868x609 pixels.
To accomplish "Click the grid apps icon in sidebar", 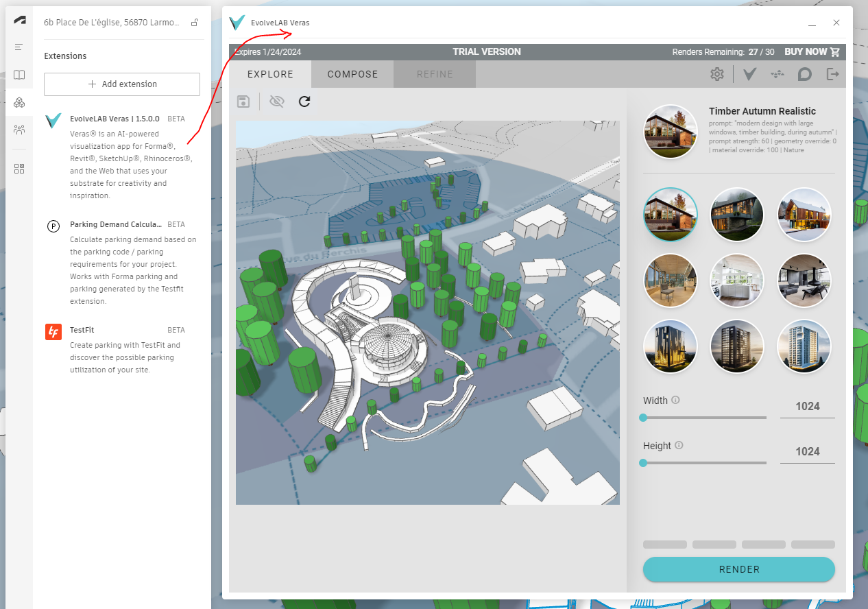I will (x=19, y=169).
